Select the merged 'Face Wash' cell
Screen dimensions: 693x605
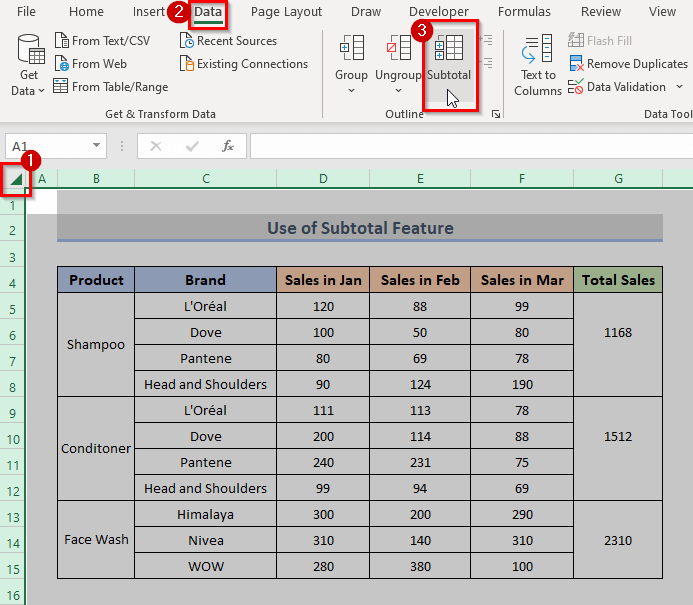[96, 540]
